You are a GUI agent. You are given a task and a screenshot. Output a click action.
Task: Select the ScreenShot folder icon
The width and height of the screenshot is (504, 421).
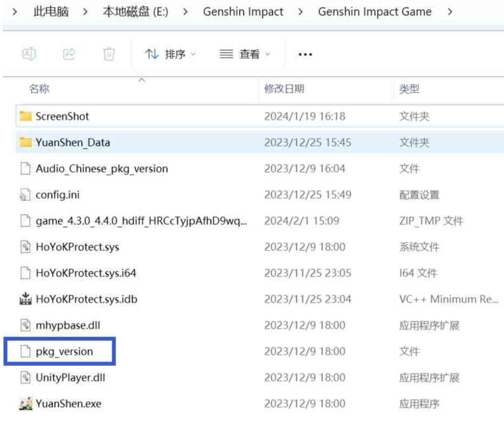25,116
